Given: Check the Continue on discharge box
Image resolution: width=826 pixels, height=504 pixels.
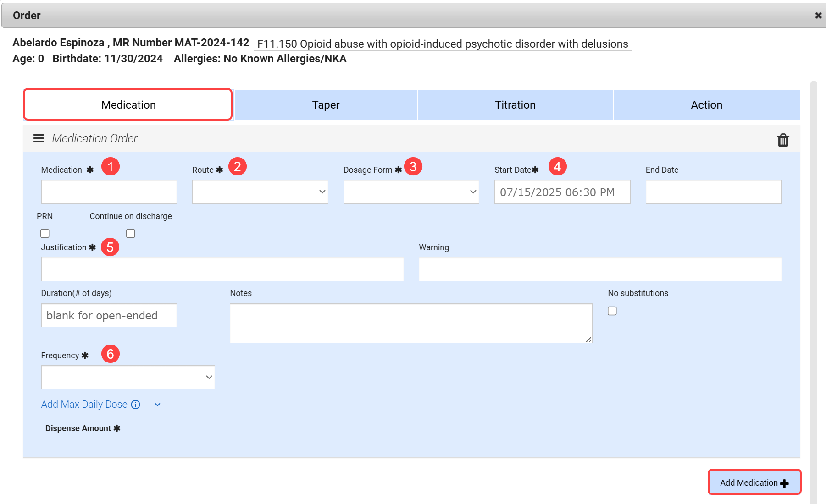Looking at the screenshot, I should click(x=131, y=234).
